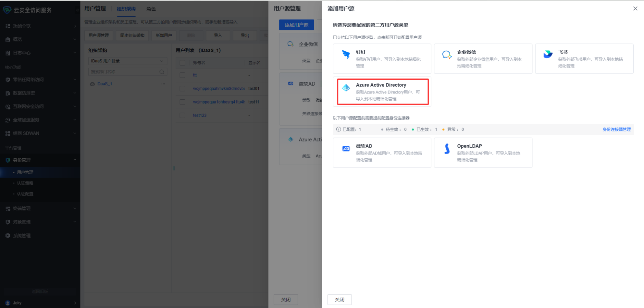Collapse the 身份管理 section chevron
This screenshot has width=644, height=308.
coord(75,160)
